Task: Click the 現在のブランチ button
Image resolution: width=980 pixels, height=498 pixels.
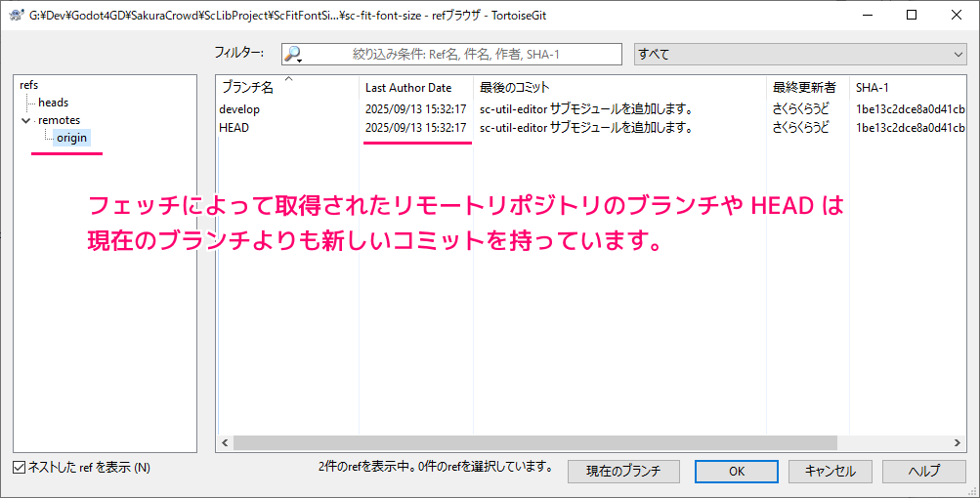Action: (623, 471)
